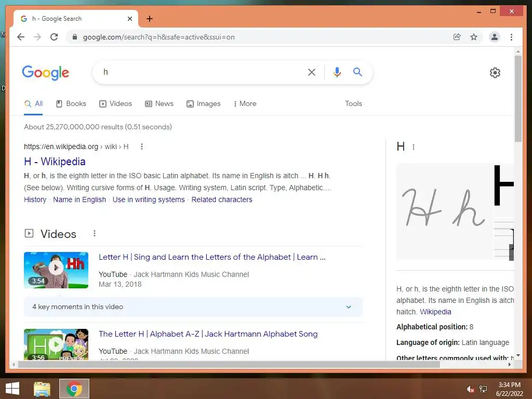Switch to Images results tab
The width and height of the screenshot is (532, 399).
204,103
